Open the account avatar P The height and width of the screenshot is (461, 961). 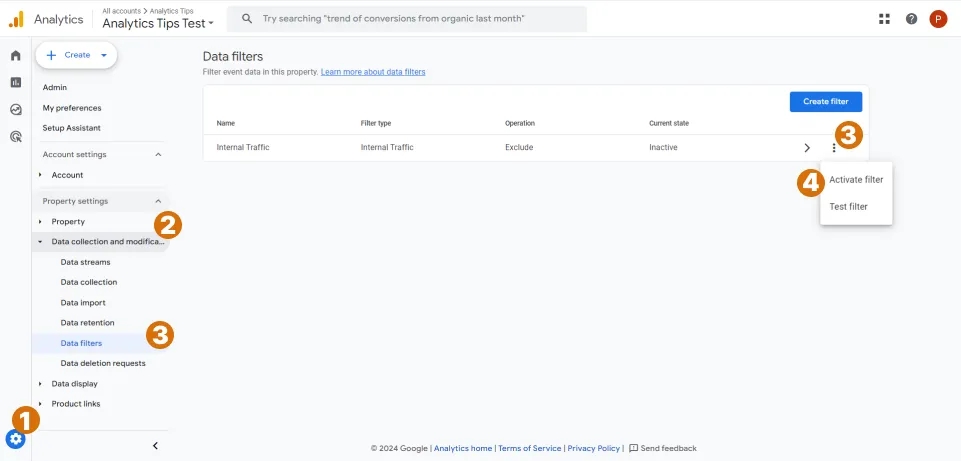point(938,19)
